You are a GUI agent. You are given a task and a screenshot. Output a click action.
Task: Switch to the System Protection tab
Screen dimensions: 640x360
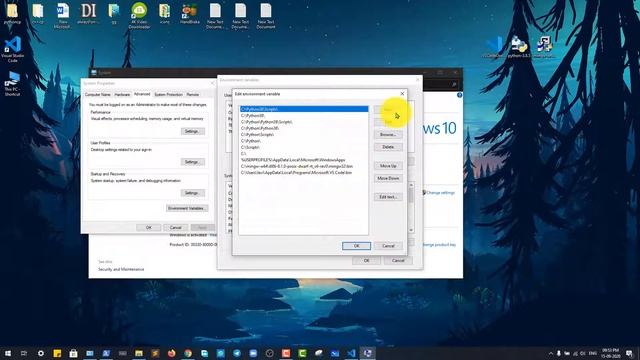169,94
